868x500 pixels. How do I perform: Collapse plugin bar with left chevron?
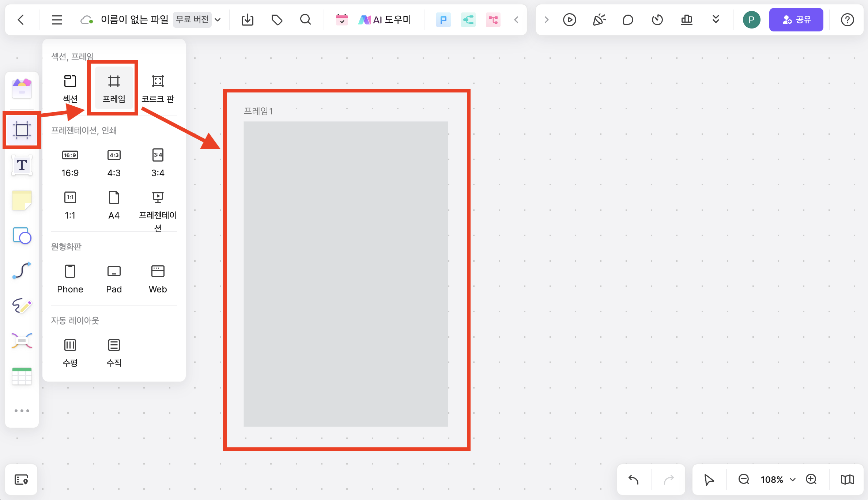(x=516, y=20)
